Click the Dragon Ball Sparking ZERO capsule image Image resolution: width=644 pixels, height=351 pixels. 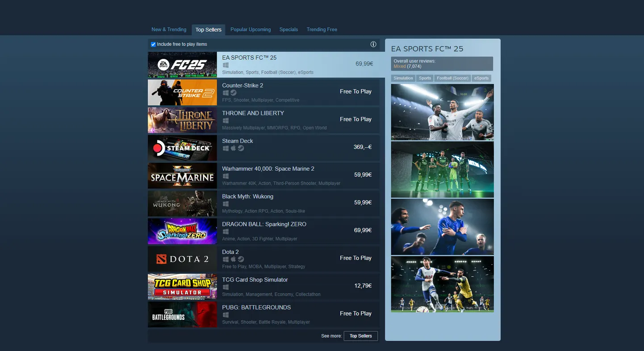(182, 231)
